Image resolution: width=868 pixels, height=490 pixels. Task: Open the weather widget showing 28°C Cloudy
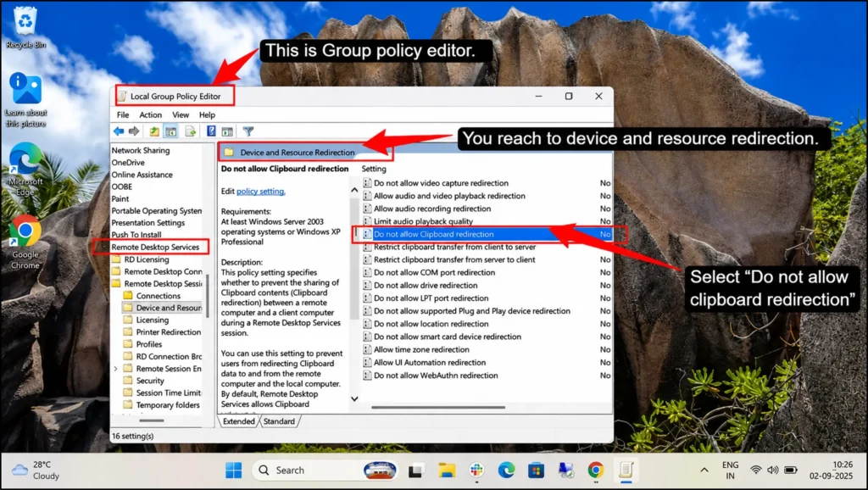point(36,470)
